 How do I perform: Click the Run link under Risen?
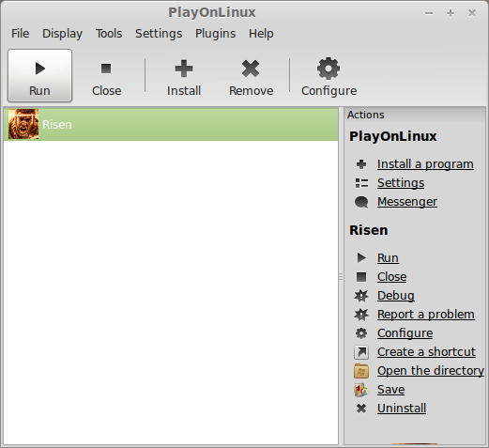pos(388,258)
